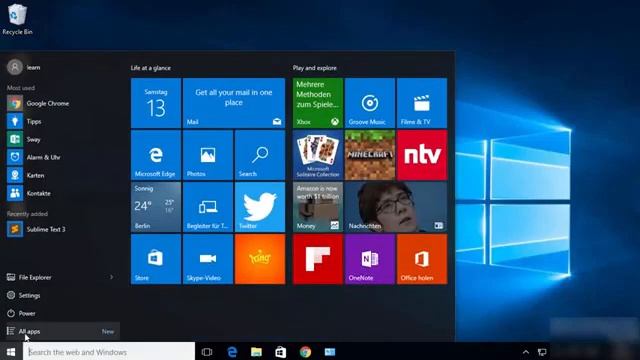
Task: Open the OneNote tile
Action: click(x=370, y=259)
